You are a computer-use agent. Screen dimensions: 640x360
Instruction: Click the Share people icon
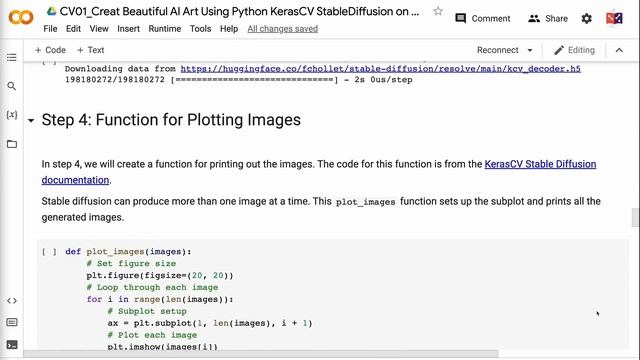point(534,18)
